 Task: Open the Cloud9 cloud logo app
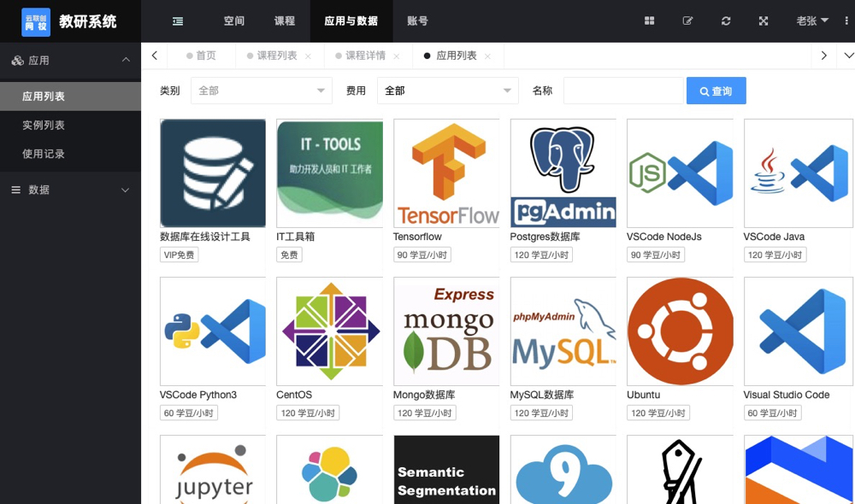(563, 469)
